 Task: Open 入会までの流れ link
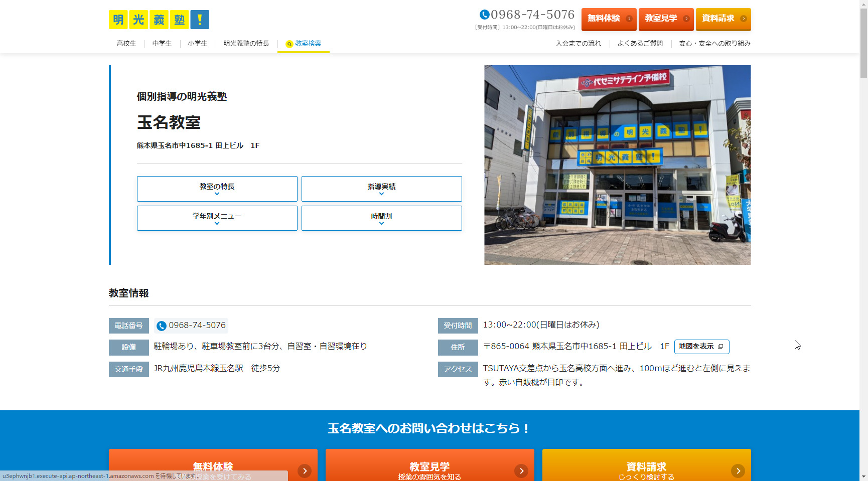[x=578, y=44]
